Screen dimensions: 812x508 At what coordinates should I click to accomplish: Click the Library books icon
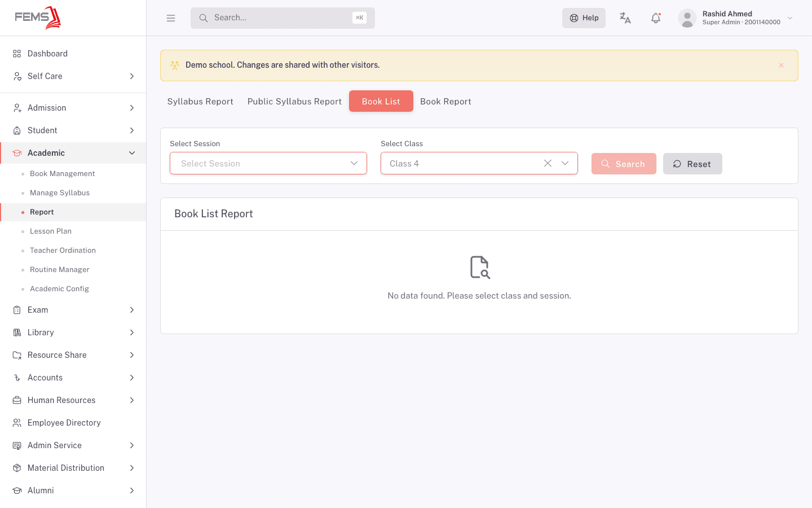17,332
